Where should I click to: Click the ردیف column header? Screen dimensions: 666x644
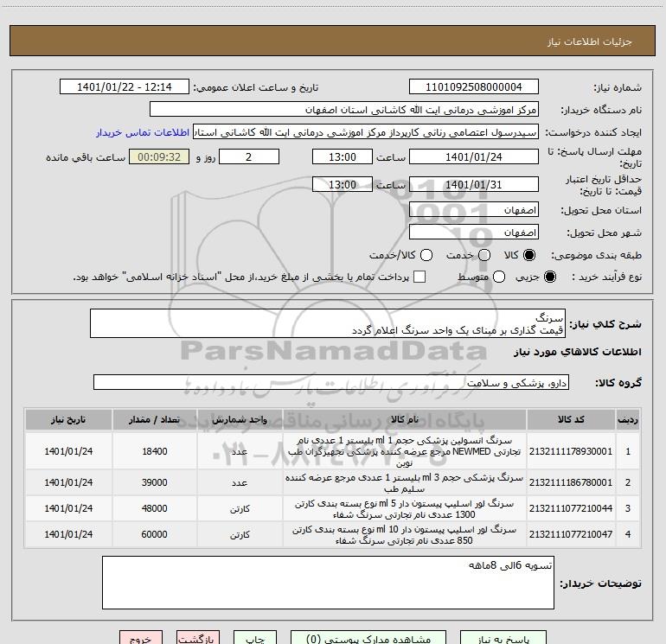(628, 420)
